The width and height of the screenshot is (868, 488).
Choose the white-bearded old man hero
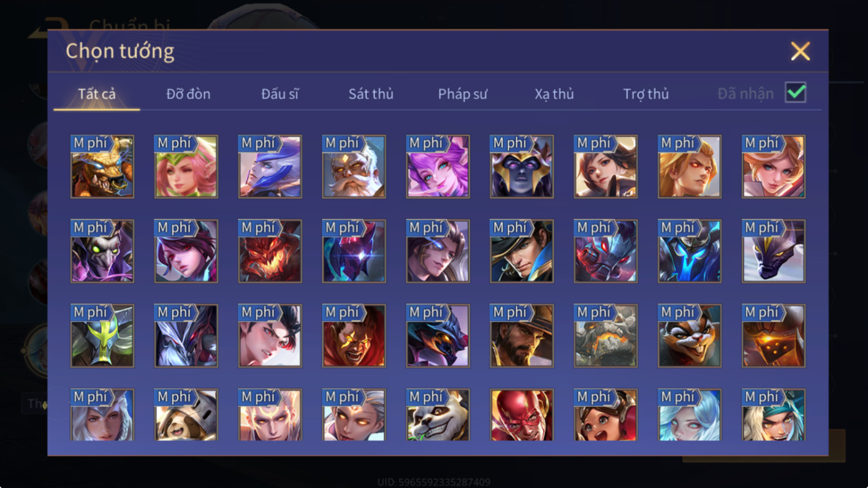click(x=353, y=167)
